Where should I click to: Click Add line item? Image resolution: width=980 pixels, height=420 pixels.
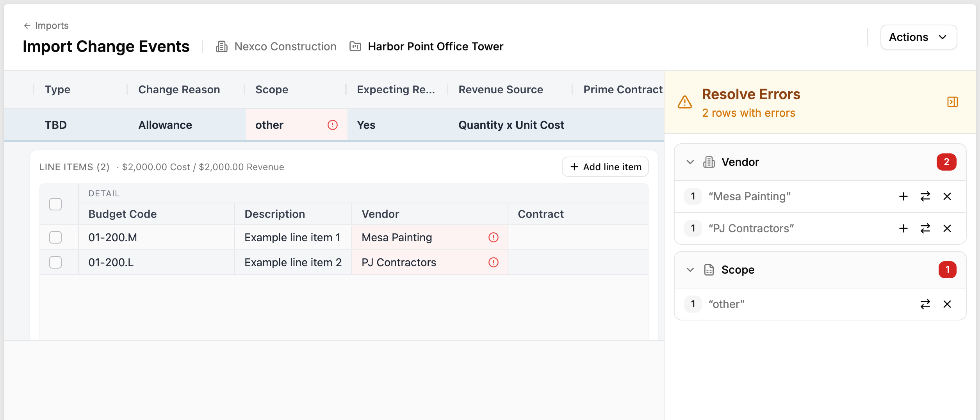(x=604, y=167)
